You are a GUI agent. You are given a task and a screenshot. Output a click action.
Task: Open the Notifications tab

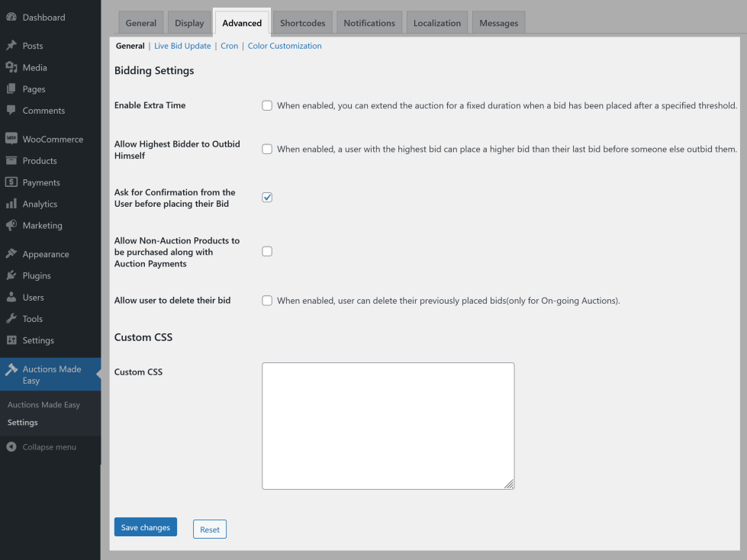click(369, 23)
